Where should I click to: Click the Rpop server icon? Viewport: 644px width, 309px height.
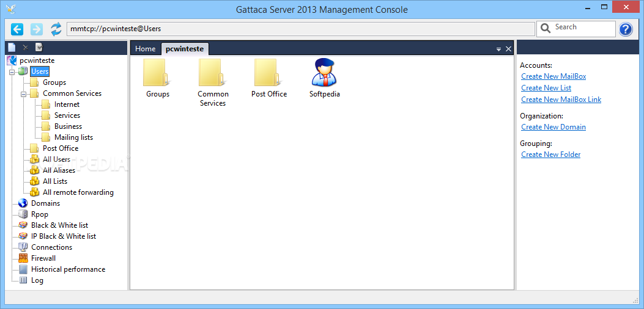pyautogui.click(x=23, y=214)
